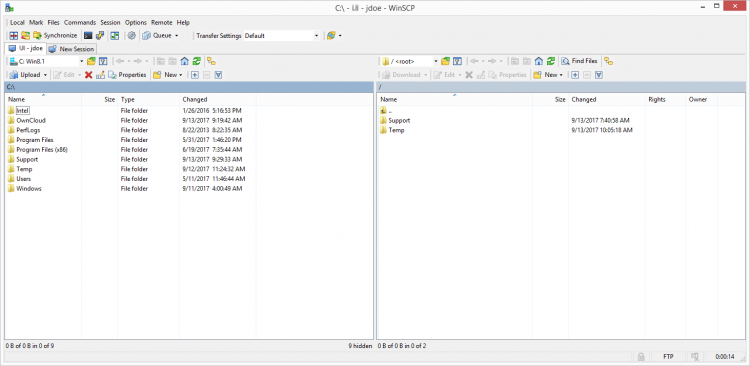This screenshot has height=366, width=750.
Task: Select the Users folder
Action: [20, 179]
